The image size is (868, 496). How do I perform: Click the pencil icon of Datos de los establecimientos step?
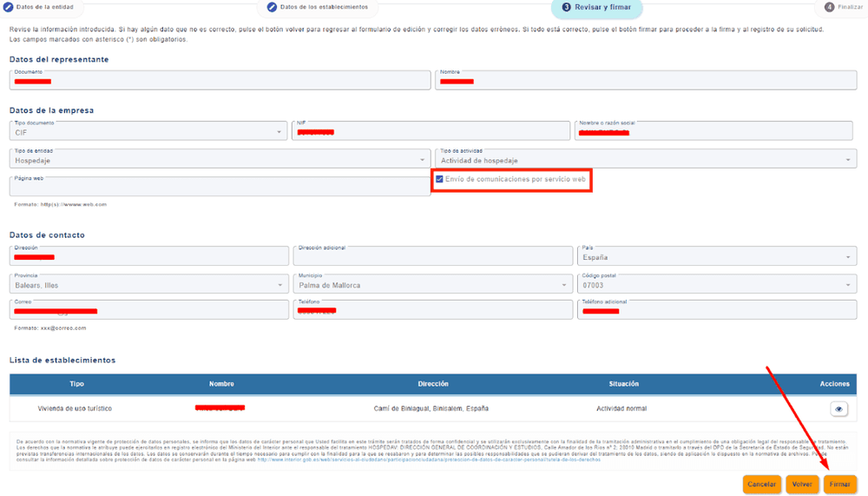[x=272, y=7]
